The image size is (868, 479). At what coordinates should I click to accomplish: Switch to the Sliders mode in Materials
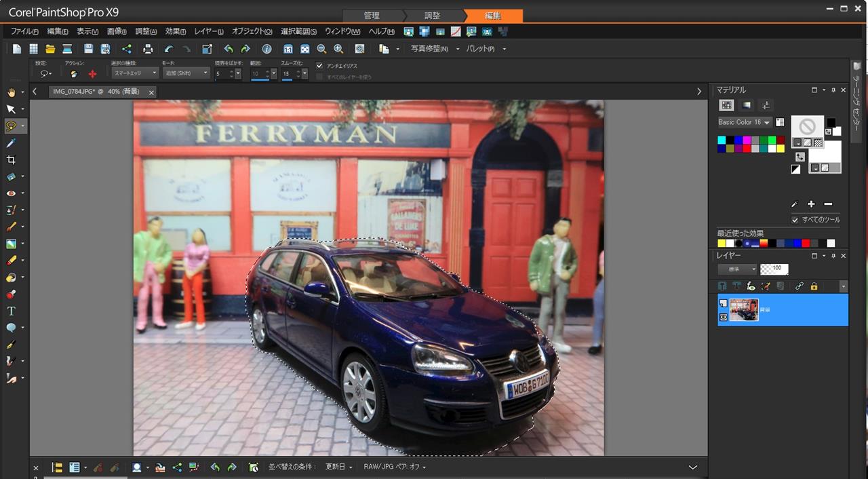[x=766, y=105]
